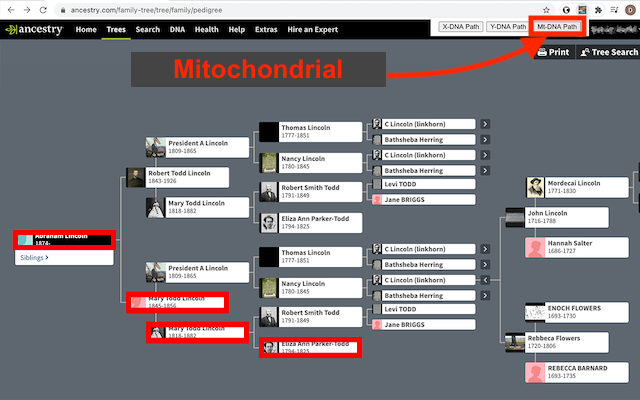Image resolution: width=640 pixels, height=400 pixels.
Task: Open the DNA menu item
Action: (x=177, y=29)
